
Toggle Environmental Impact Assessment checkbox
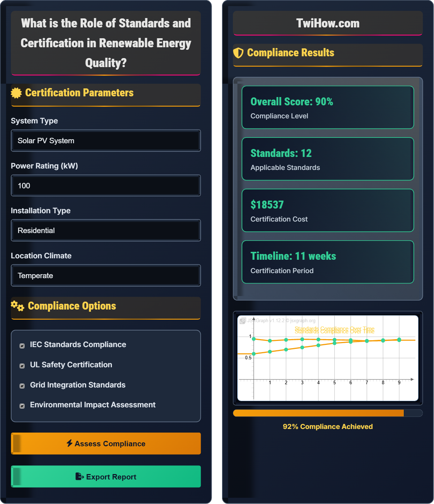[22, 406]
